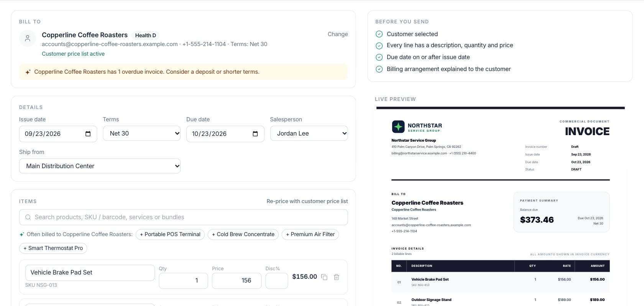Image resolution: width=644 pixels, height=306 pixels.
Task: Click the 'Customer price list active' text
Action: click(x=73, y=54)
